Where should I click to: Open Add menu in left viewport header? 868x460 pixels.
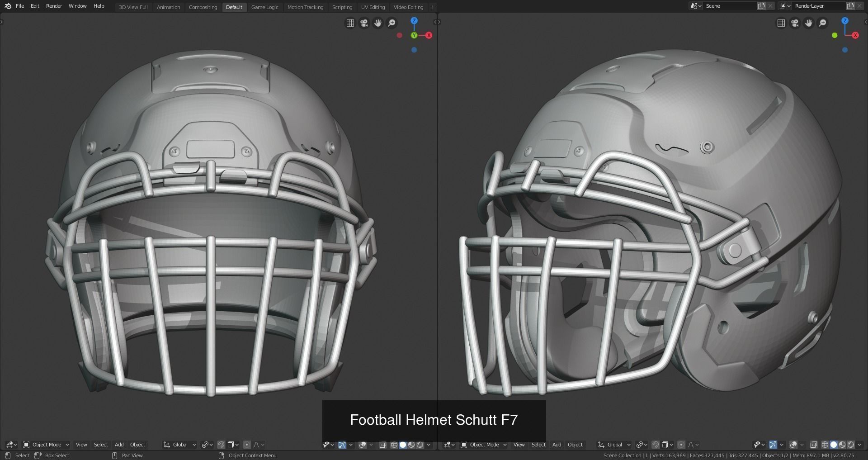[x=119, y=445]
